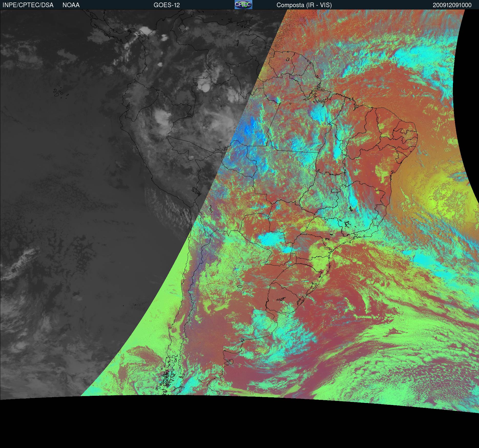Image resolution: width=479 pixels, height=448 pixels.
Task: Click the yellow-green cloud patch over the Atlantic
Action: click(x=441, y=202)
